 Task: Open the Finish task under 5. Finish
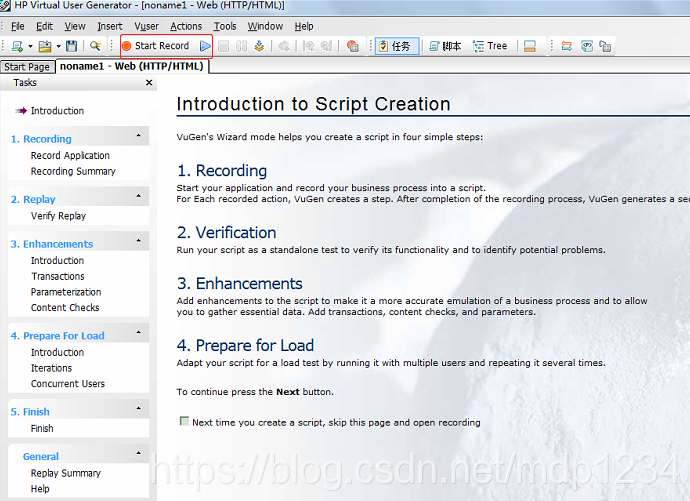click(x=42, y=428)
